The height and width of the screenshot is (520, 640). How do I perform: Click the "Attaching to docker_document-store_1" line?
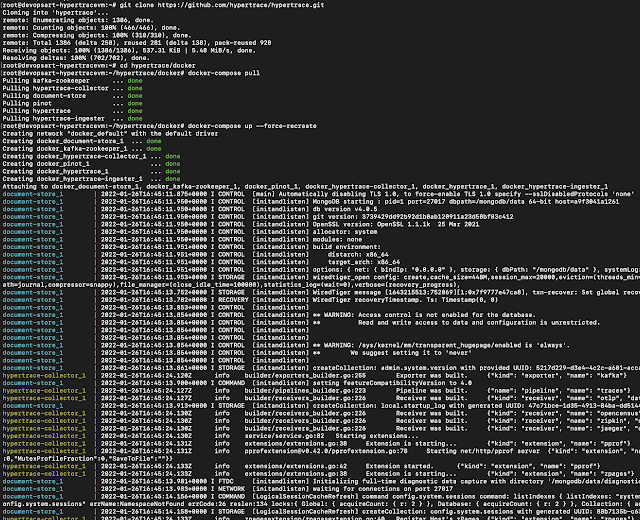click(x=305, y=187)
